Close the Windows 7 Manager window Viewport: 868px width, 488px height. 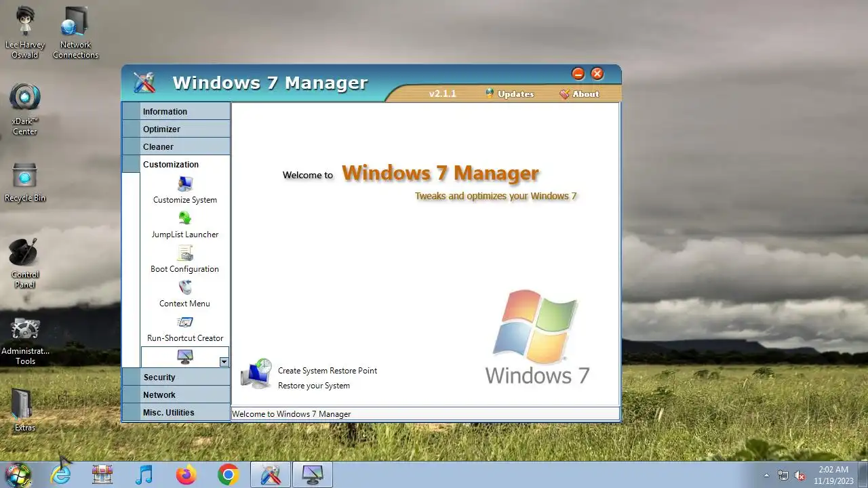[x=597, y=74]
